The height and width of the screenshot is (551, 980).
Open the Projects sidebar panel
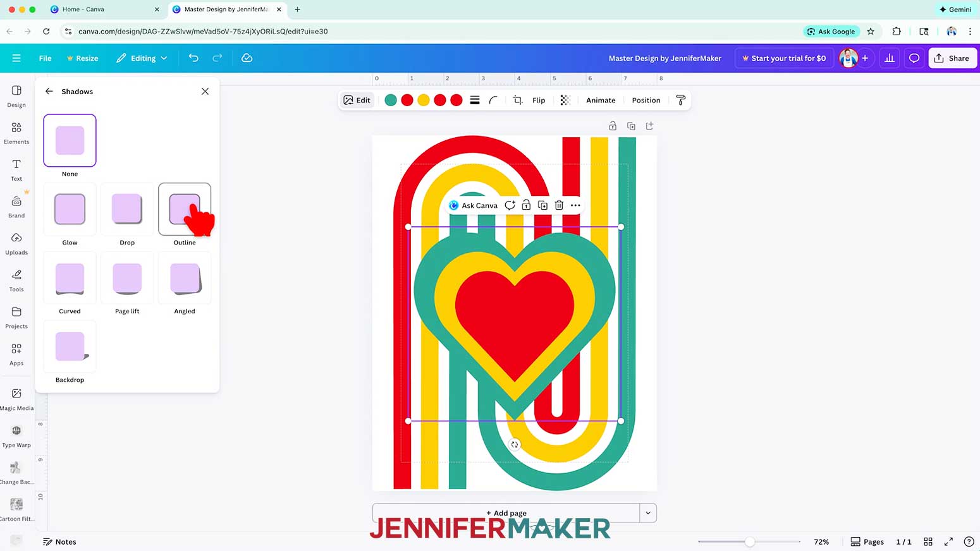16,317
